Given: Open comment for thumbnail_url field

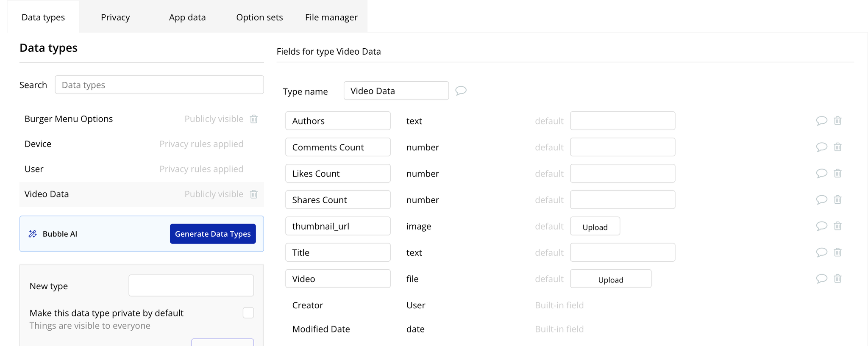Looking at the screenshot, I should [821, 226].
